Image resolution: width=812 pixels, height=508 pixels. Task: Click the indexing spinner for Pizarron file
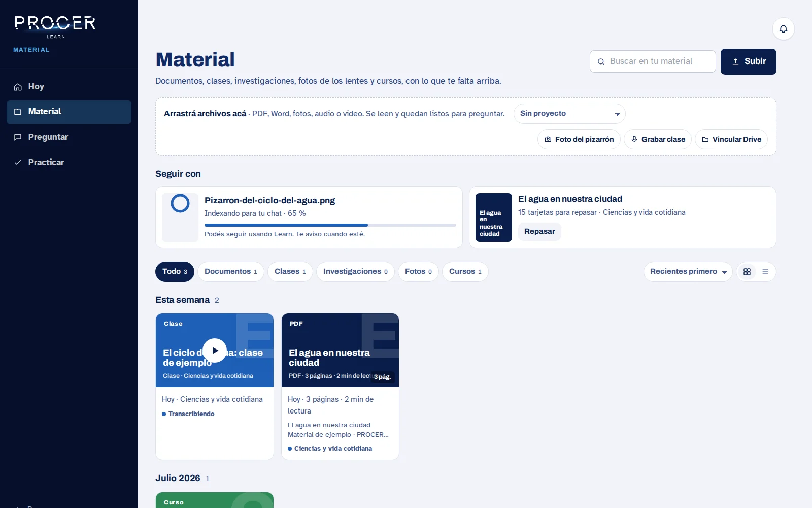(x=180, y=203)
